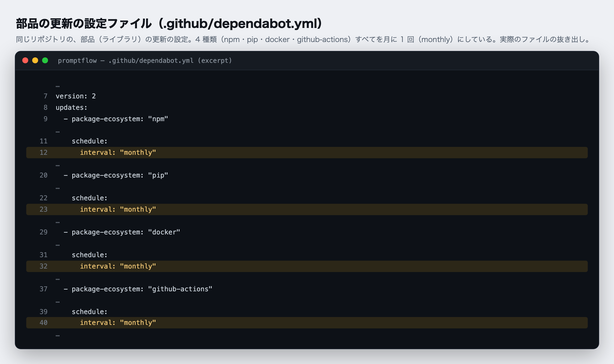This screenshot has width=614, height=364.
Task: Click the heading '部品の更新の設定ファイル'
Action: click(x=84, y=24)
